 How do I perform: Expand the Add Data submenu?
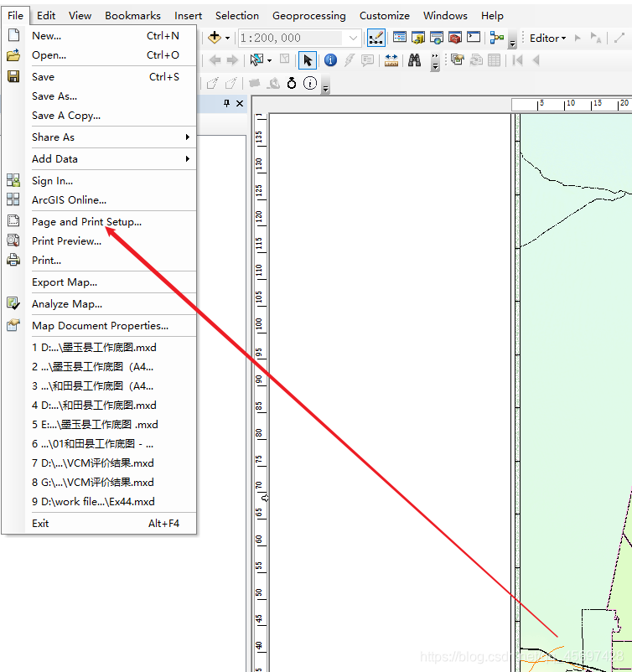pyautogui.click(x=100, y=159)
